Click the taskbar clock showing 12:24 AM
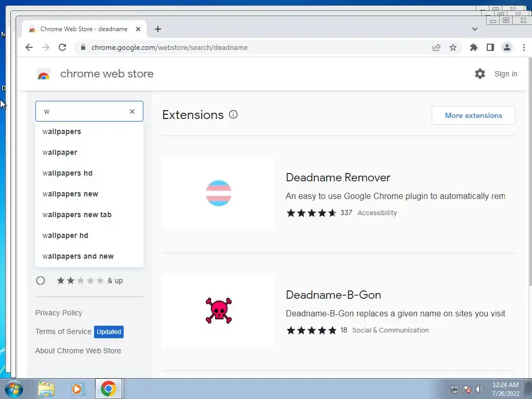This screenshot has height=399, width=532. click(506, 389)
